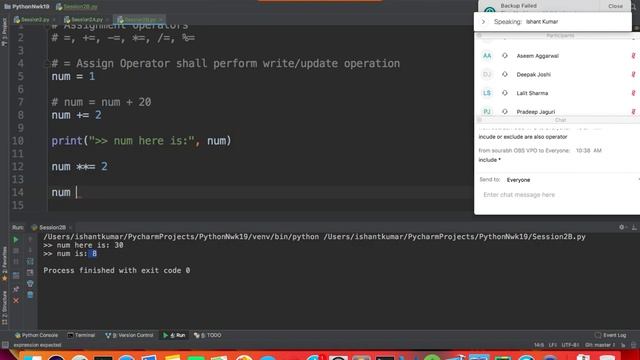The image size is (640, 360).
Task: Click the LF line separator in status bar
Action: (x=553, y=345)
